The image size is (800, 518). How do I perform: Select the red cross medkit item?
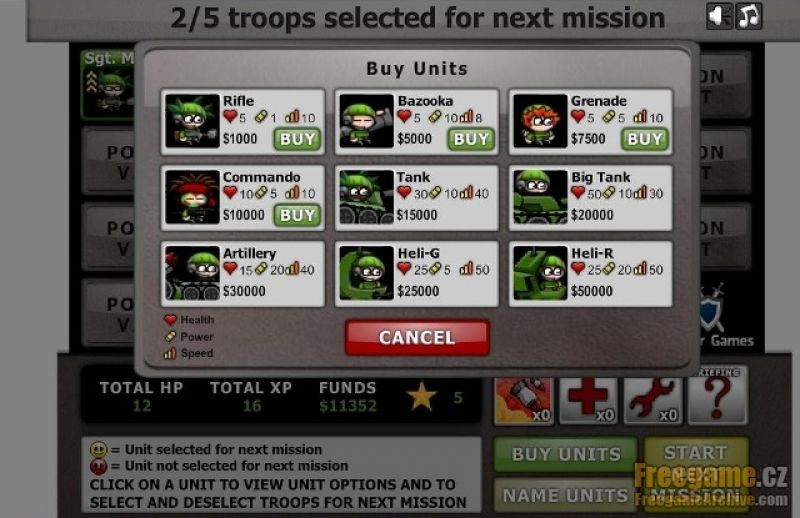[x=588, y=401]
